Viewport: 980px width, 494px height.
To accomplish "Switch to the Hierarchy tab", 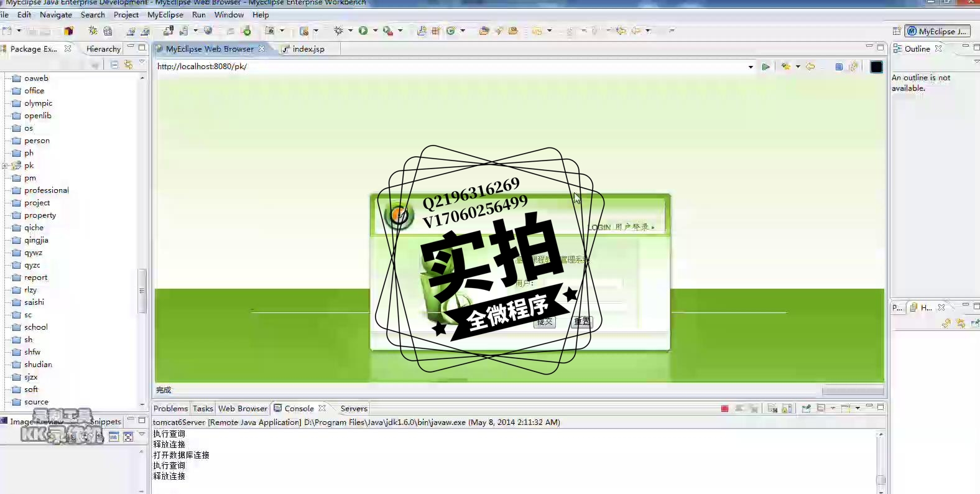I will coord(103,49).
